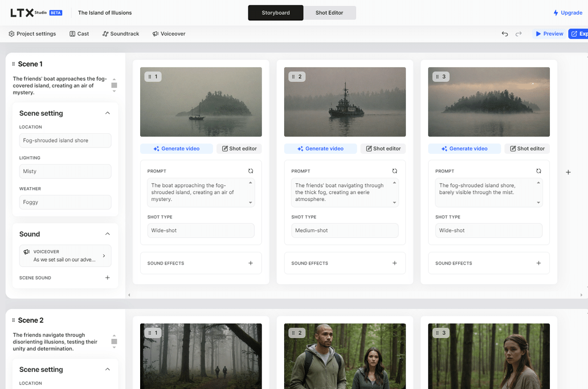Click the Upgrade link
Screen dimensions: 588x389
568,13
